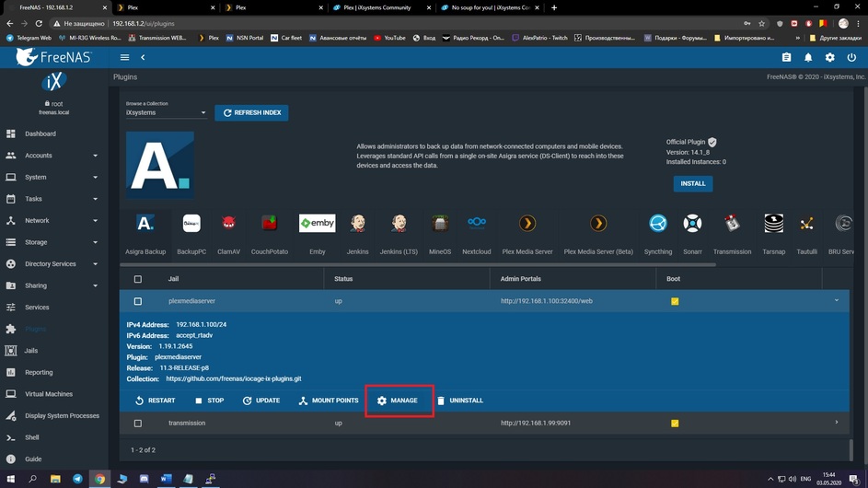Open Reporting in the sidebar
The image size is (868, 488).
click(53, 372)
